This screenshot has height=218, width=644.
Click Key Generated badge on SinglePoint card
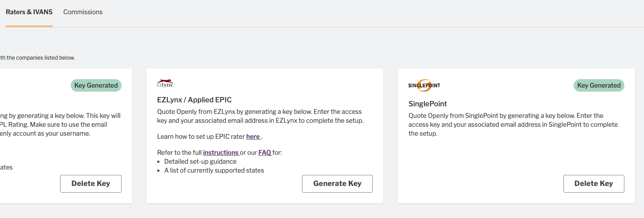coord(599,85)
